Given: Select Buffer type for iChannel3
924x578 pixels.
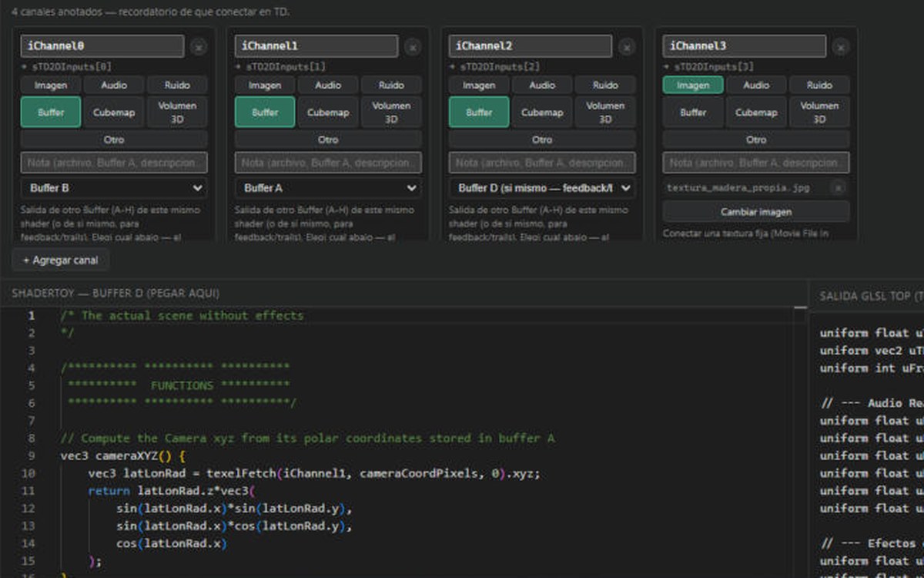Looking at the screenshot, I should (692, 112).
